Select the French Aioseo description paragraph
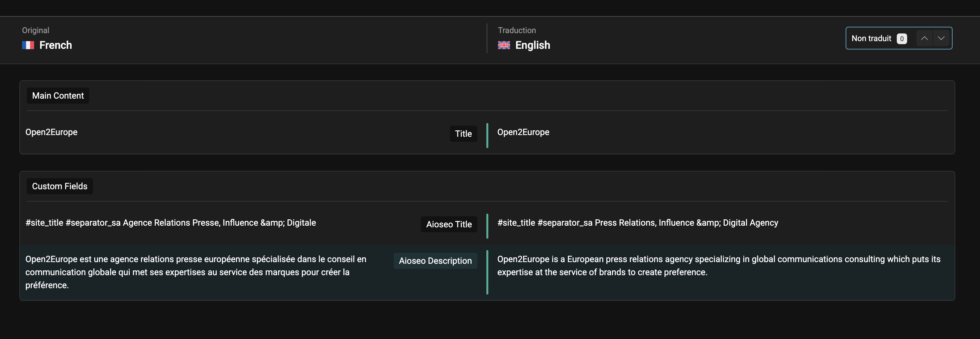The image size is (980, 339). click(196, 272)
